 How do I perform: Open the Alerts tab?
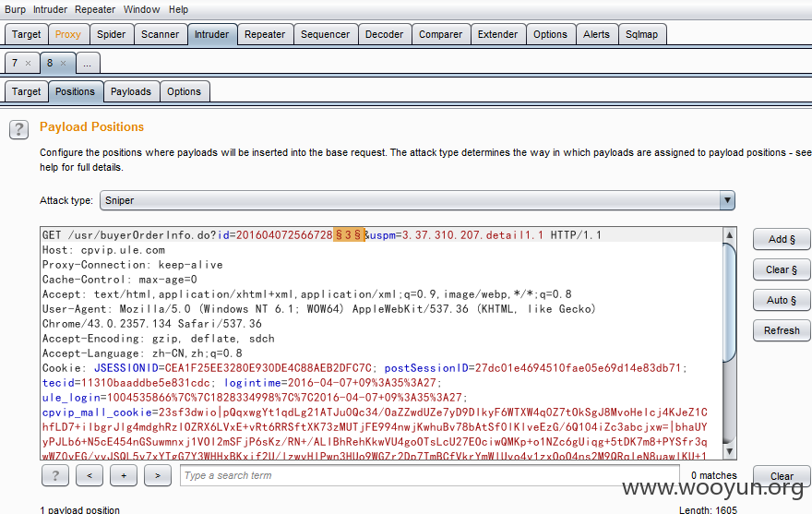[x=597, y=34]
